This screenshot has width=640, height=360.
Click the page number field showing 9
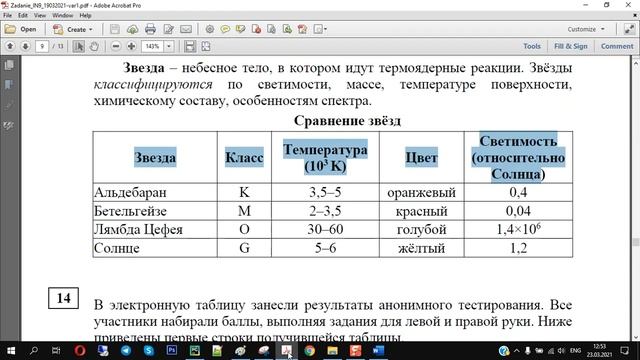[x=42, y=46]
